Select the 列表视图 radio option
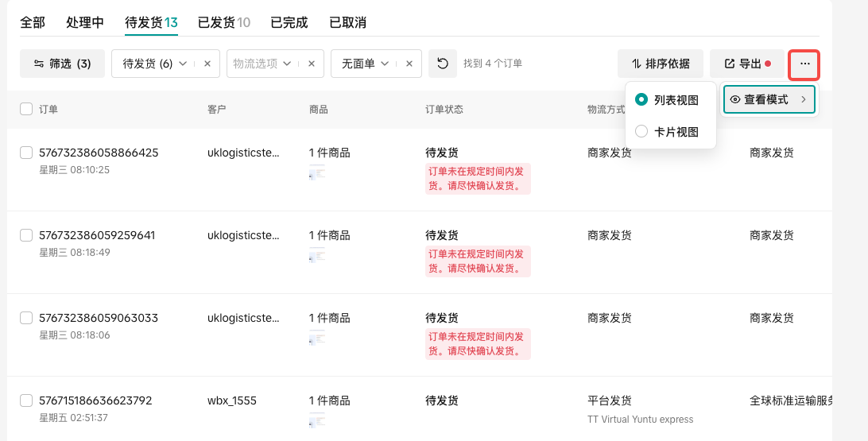 (x=641, y=100)
